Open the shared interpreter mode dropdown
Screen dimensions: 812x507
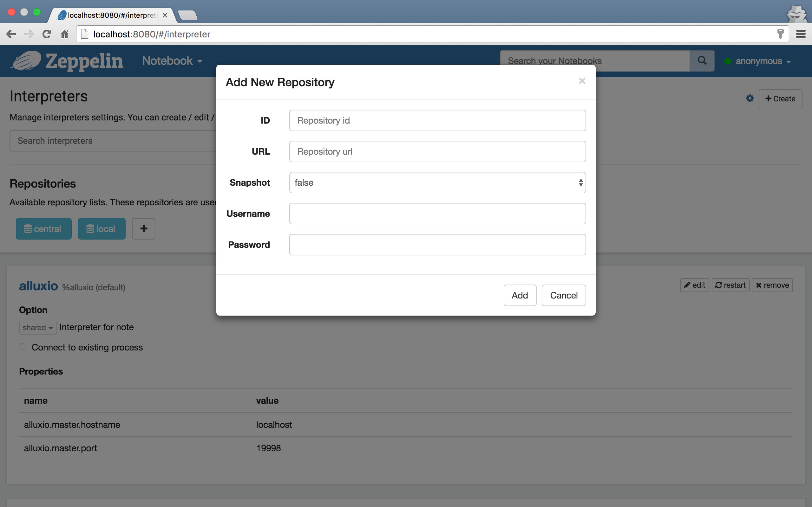point(37,328)
